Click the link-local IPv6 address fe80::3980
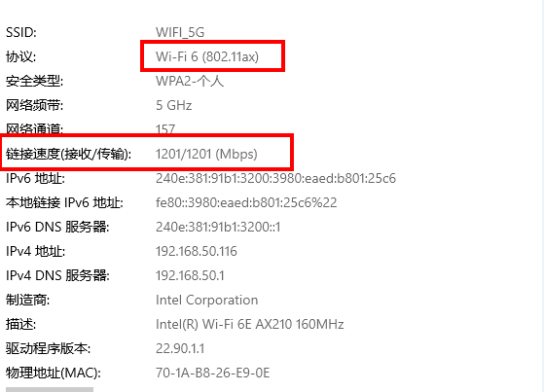The height and width of the screenshot is (392, 544). click(x=246, y=202)
